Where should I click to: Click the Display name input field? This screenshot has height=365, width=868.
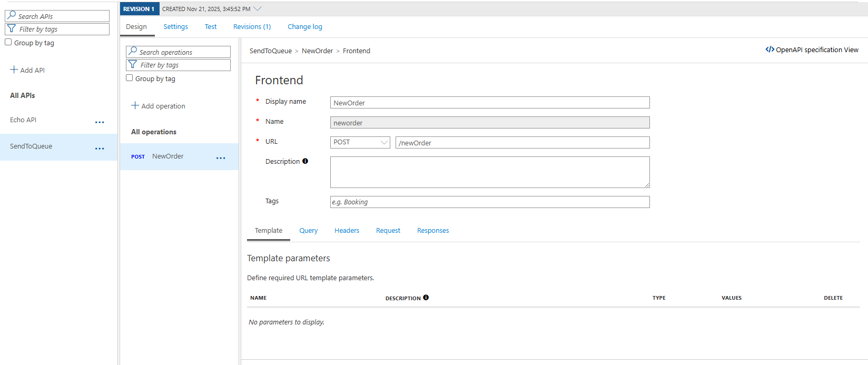pos(489,103)
